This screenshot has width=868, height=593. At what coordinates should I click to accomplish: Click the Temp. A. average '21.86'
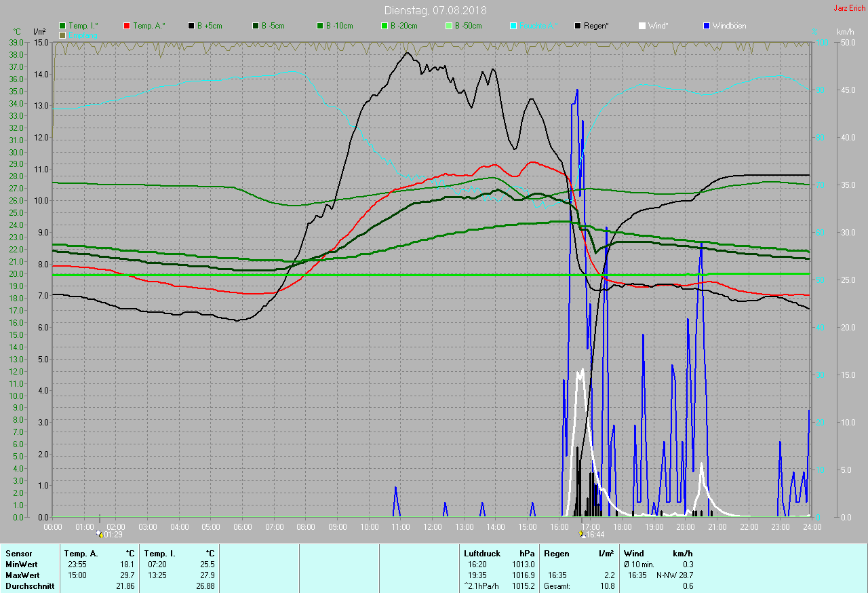[125, 586]
